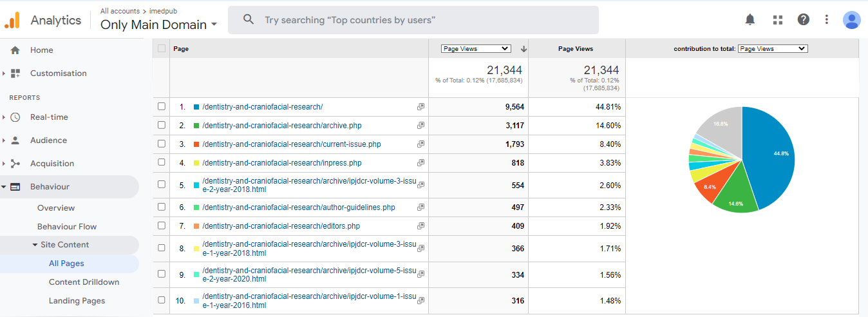The height and width of the screenshot is (317, 868).
Task: Click the Google Analytics logo
Action: [x=12, y=20]
